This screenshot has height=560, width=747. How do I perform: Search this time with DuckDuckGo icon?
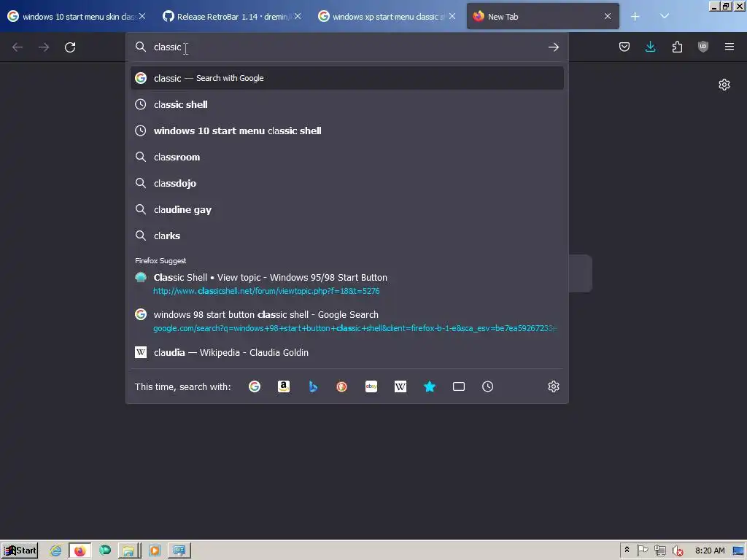341,386
